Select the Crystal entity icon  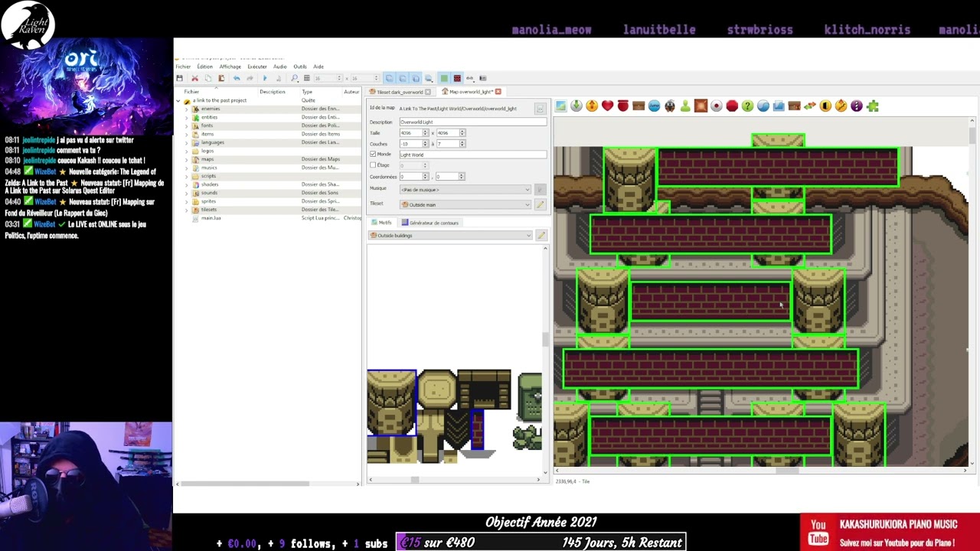(x=763, y=106)
